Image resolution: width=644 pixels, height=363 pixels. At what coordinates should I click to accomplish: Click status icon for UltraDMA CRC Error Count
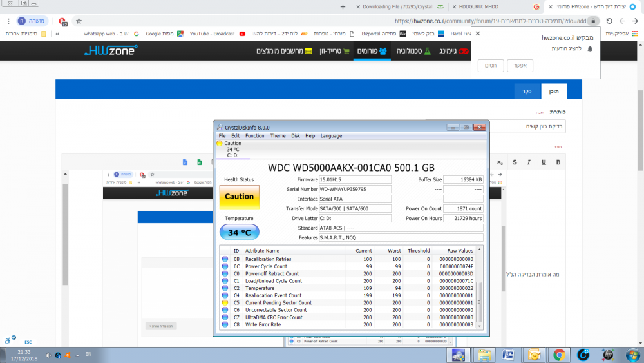pyautogui.click(x=225, y=317)
